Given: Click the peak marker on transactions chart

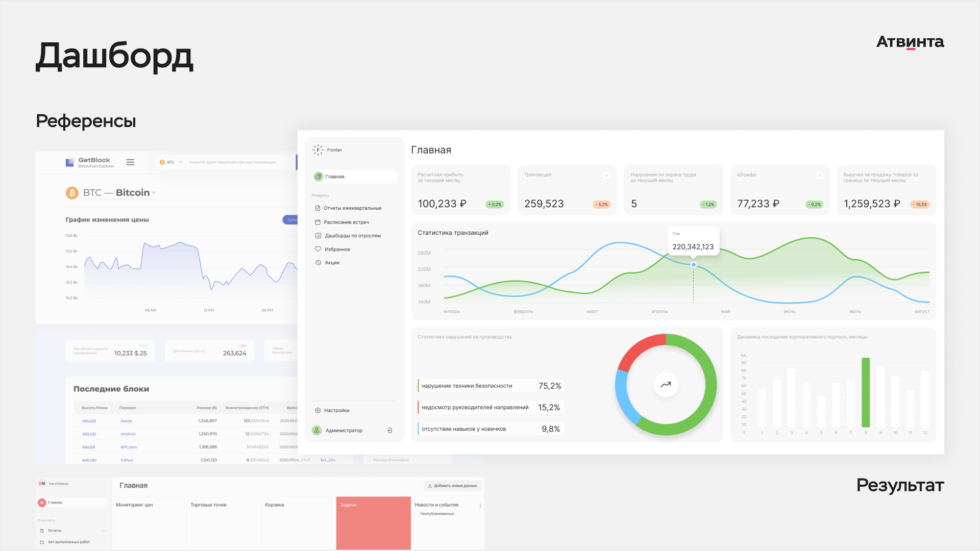Looking at the screenshot, I should coord(693,265).
